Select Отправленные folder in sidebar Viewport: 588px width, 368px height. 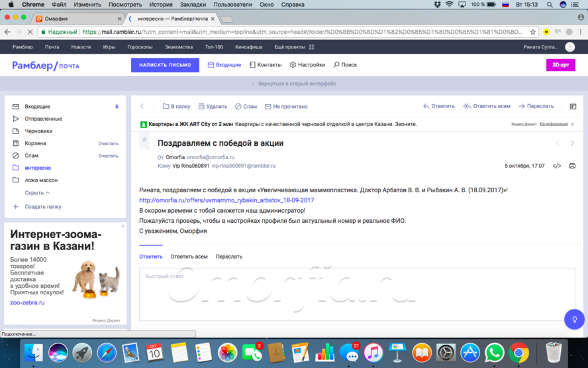click(x=44, y=119)
